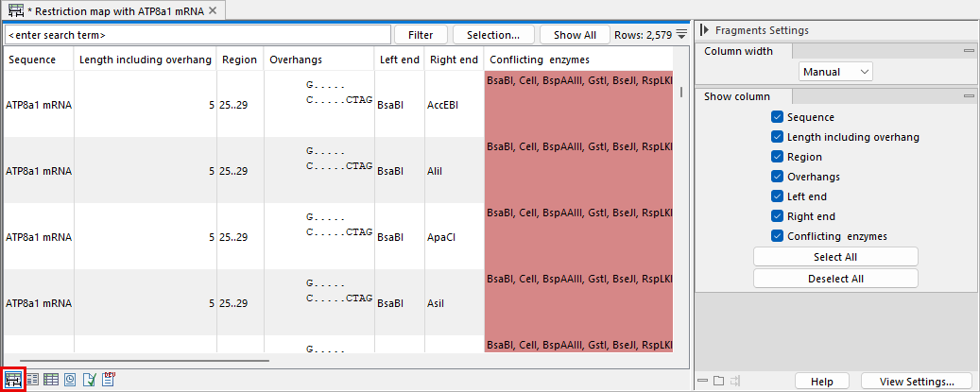Image resolution: width=980 pixels, height=392 pixels.
Task: Click the restriction map icon on the tab
Action: [x=16, y=10]
